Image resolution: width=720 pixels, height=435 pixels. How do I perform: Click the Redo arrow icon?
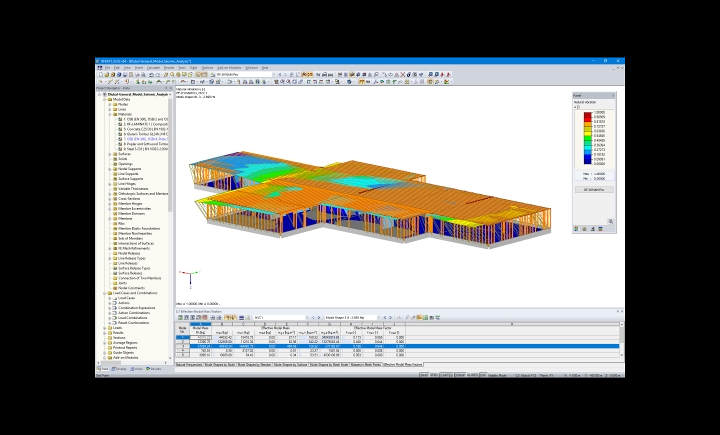(158, 74)
